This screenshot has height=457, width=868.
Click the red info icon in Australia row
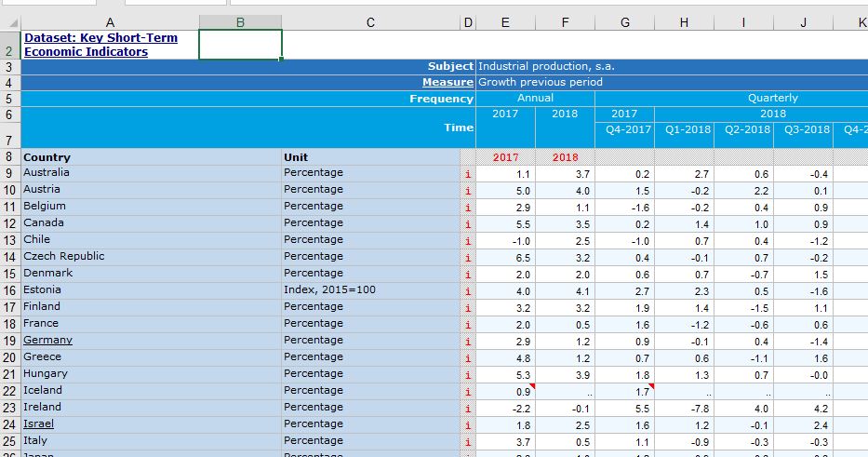click(x=468, y=174)
